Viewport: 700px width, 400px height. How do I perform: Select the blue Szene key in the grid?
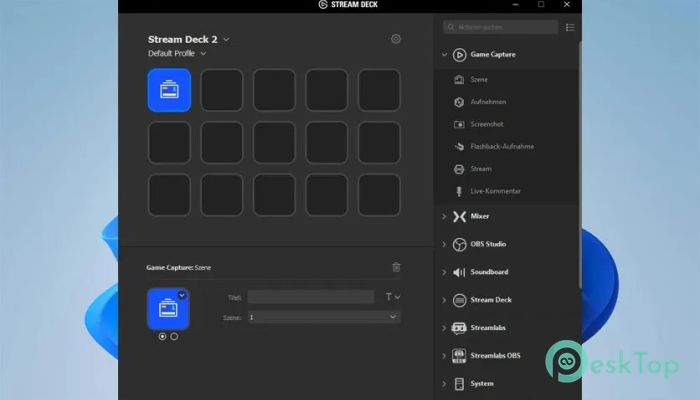click(x=169, y=90)
